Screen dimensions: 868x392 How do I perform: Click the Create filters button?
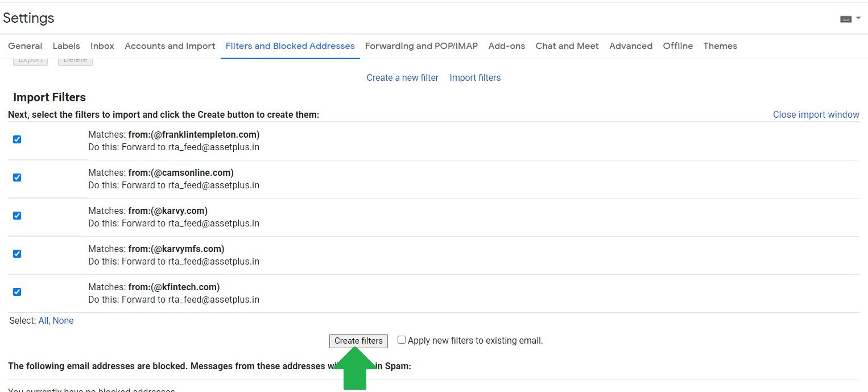(358, 341)
